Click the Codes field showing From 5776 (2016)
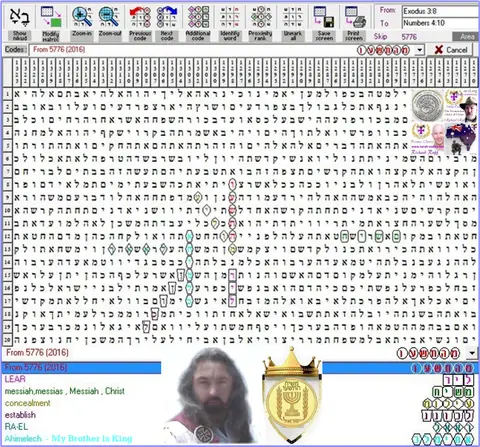The width and height of the screenshot is (480, 447). (221, 50)
